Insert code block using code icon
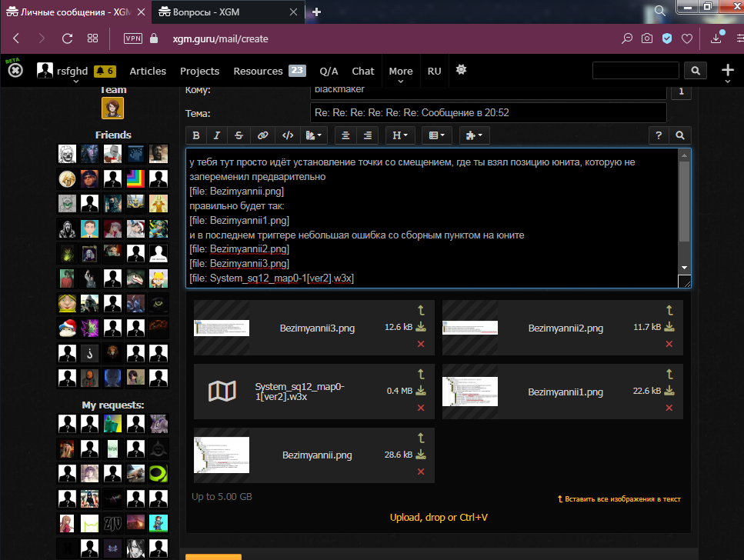 [288, 135]
